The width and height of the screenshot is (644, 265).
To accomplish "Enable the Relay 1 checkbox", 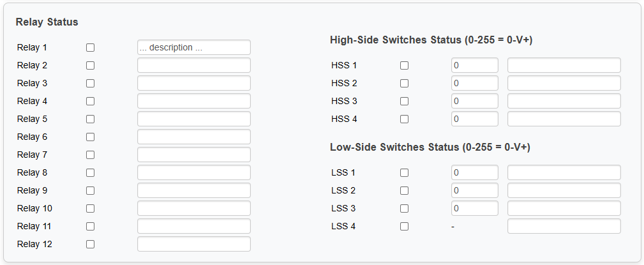I will (90, 47).
